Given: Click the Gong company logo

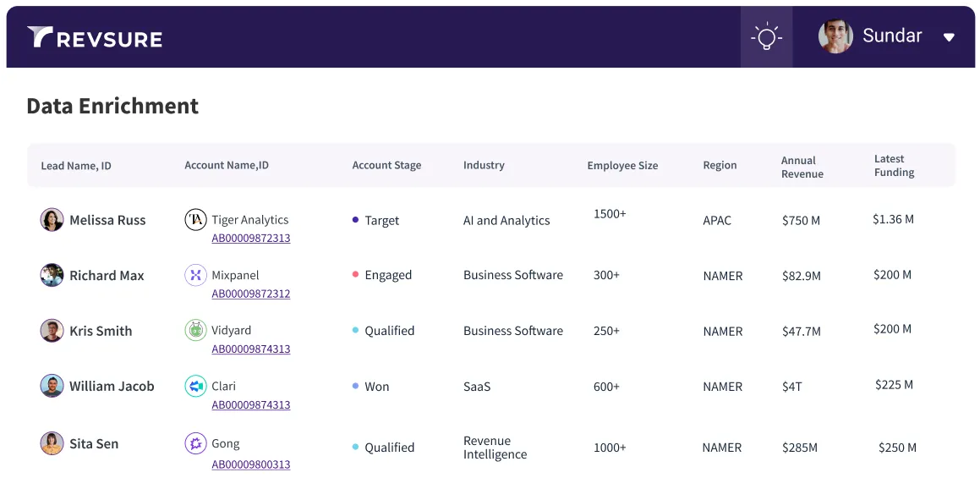Looking at the screenshot, I should click(x=195, y=444).
